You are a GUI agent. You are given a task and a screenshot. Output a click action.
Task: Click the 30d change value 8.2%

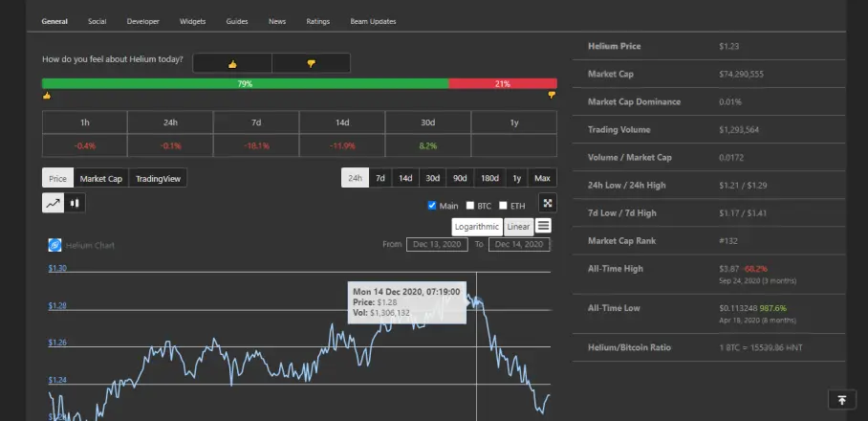coord(428,145)
